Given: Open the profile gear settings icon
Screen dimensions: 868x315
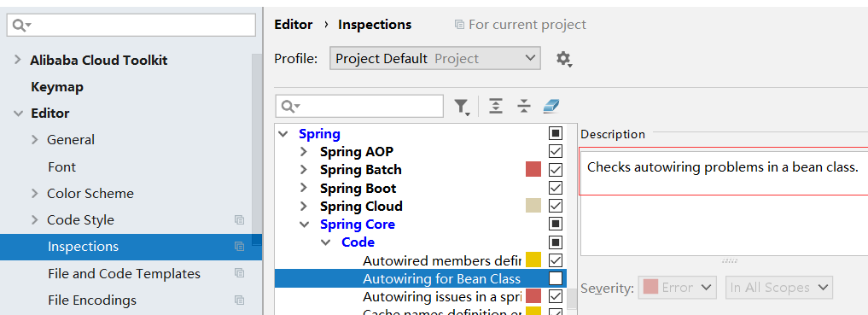Looking at the screenshot, I should click(563, 59).
